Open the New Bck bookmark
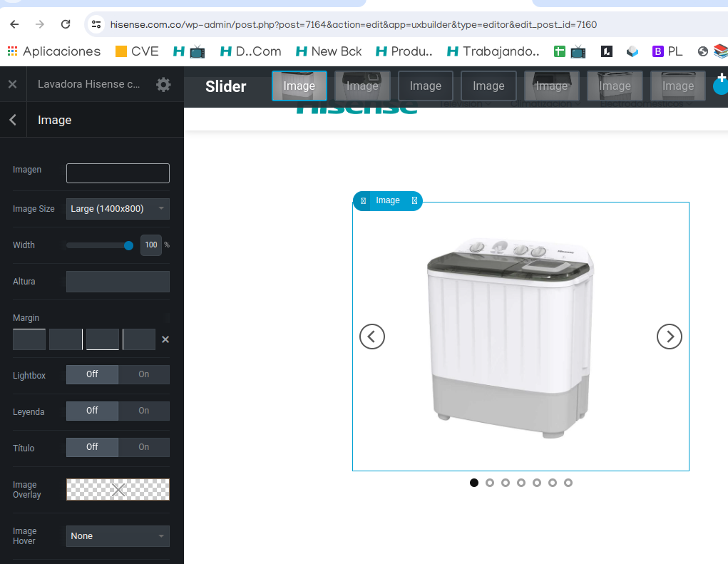This screenshot has width=728, height=564. point(328,51)
